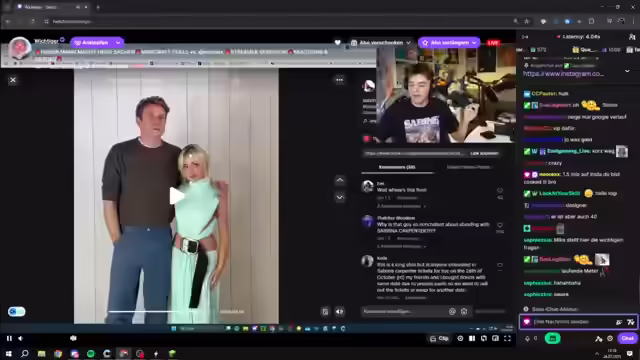Expand the pinned Instagram message chevron
Viewport: 640px width, 360px height.
click(x=627, y=71)
